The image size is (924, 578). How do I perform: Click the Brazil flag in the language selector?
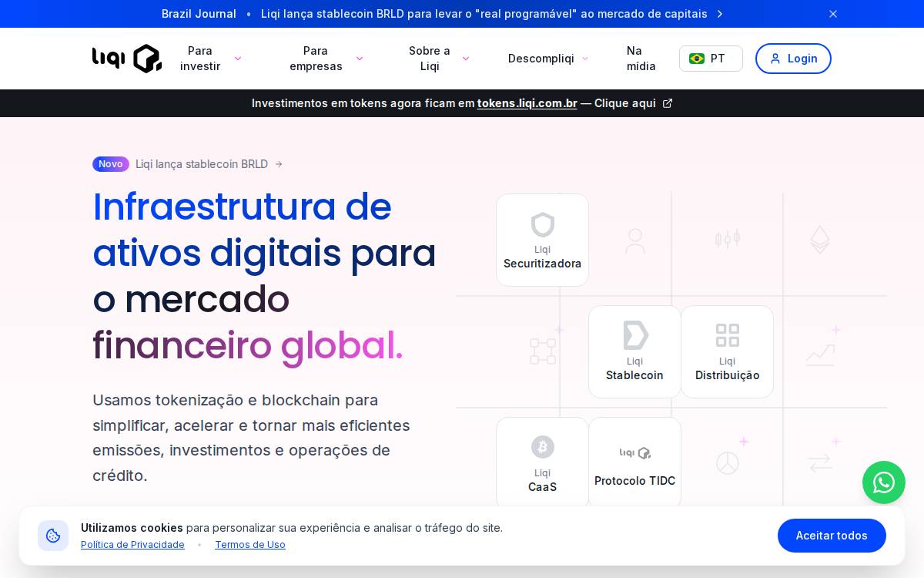click(697, 59)
